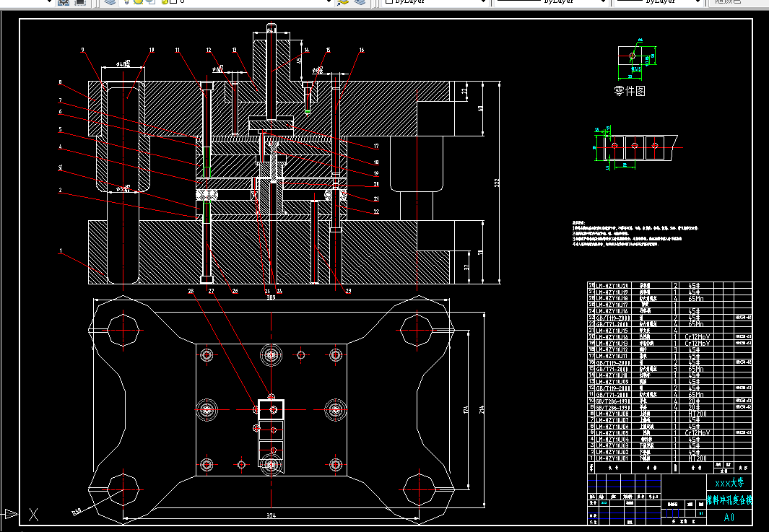Viewport: 769px width, 532px height.
Task: Click Make Object's Layer Current icon
Action: 343,2
